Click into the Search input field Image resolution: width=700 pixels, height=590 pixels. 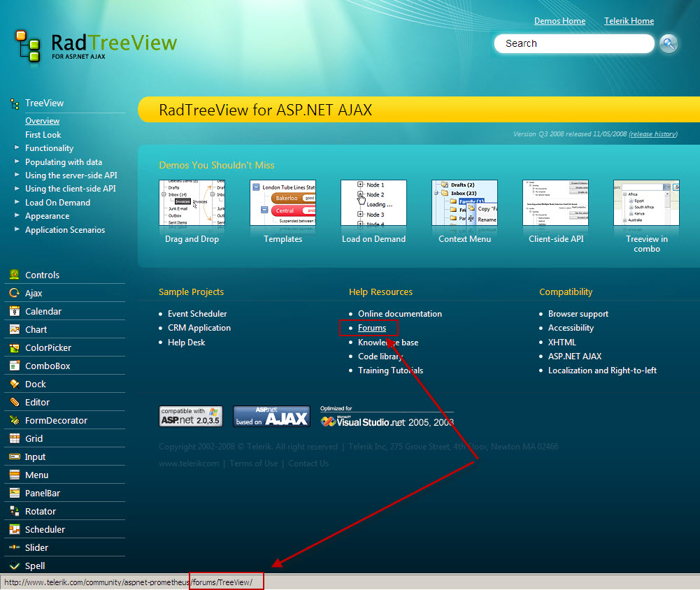(574, 44)
